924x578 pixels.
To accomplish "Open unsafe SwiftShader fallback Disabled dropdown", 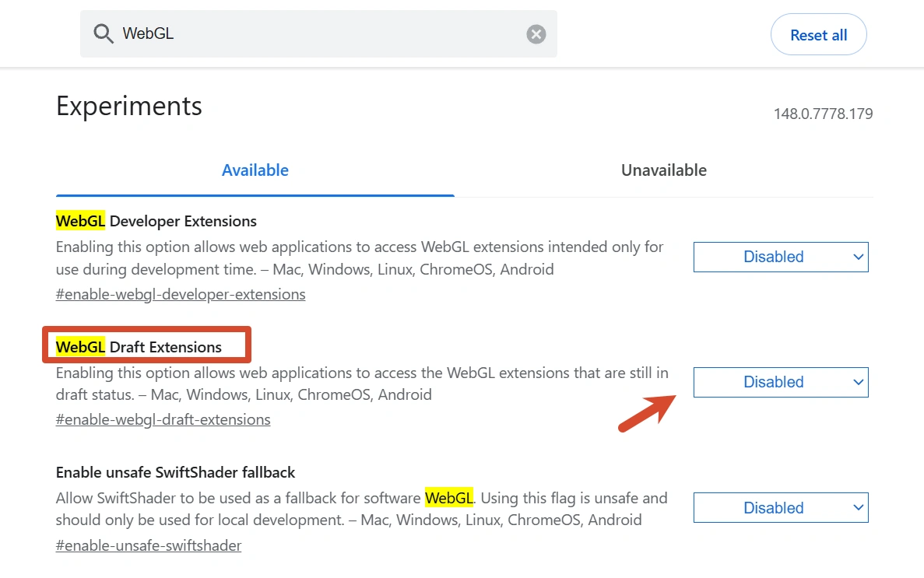I will pos(781,508).
